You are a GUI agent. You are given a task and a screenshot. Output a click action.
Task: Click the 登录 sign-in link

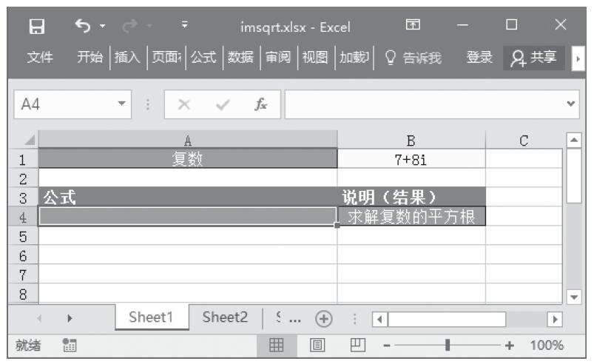(x=479, y=58)
